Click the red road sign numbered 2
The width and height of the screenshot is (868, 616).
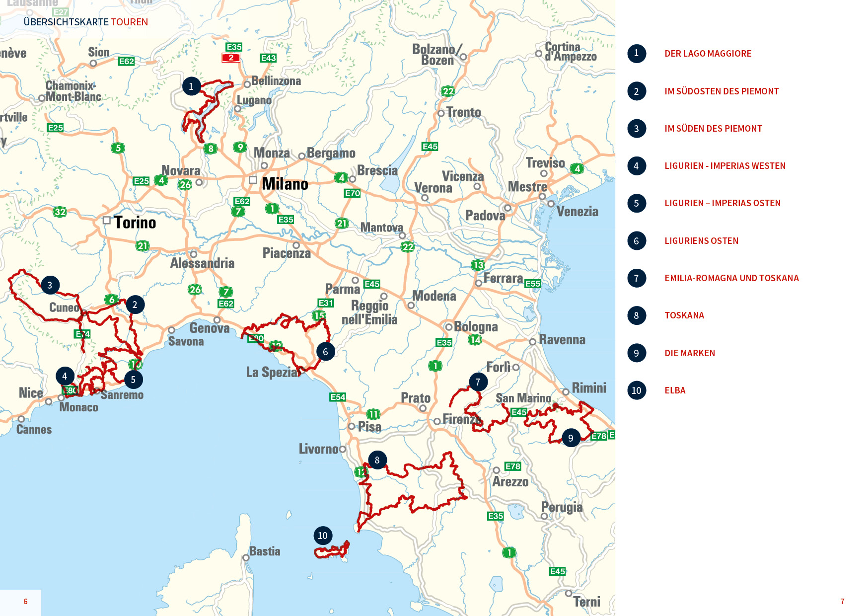[x=231, y=58]
